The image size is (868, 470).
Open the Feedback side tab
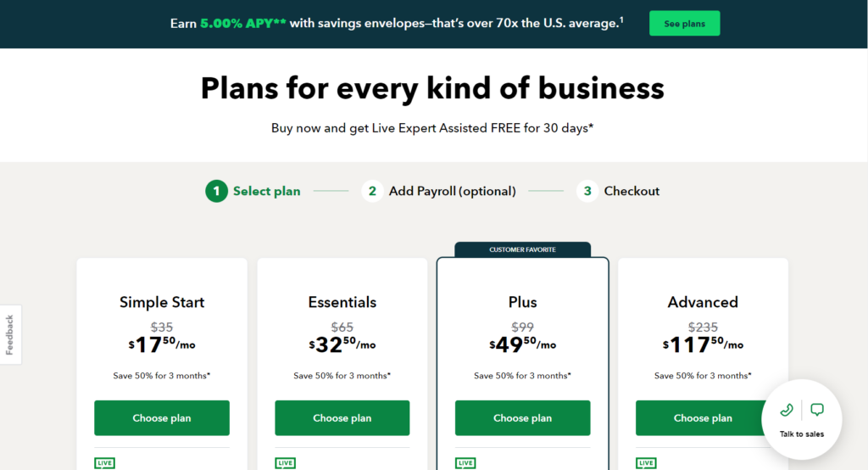click(10, 335)
